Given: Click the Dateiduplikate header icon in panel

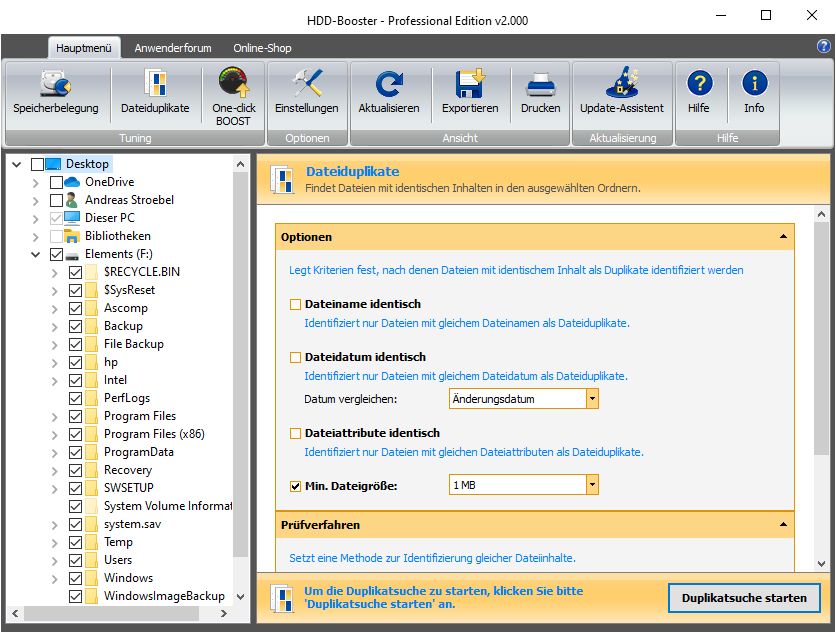Looking at the screenshot, I should (282, 180).
